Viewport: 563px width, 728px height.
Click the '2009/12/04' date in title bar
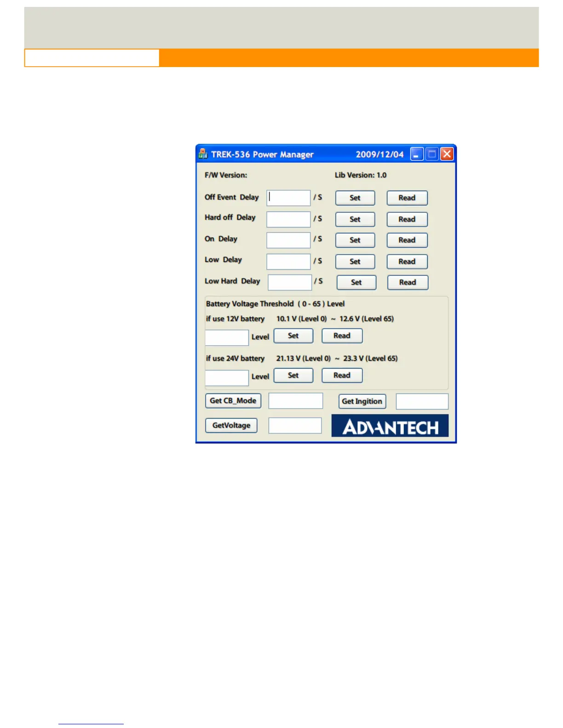[x=379, y=154]
